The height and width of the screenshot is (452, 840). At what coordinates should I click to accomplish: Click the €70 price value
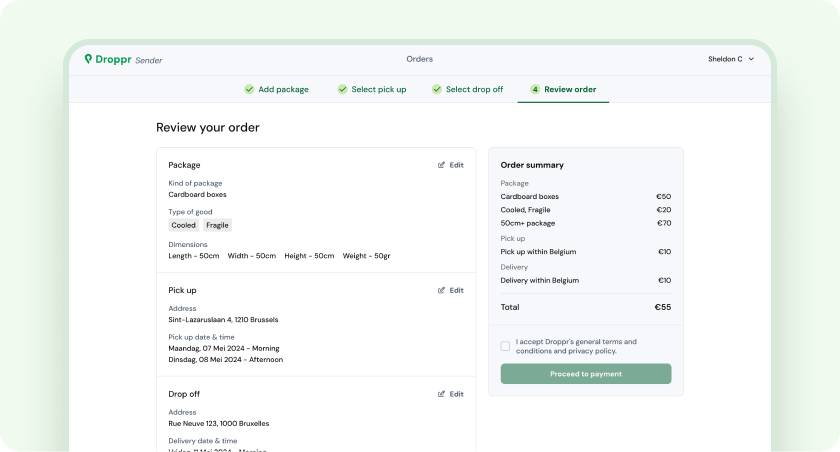pyautogui.click(x=664, y=223)
